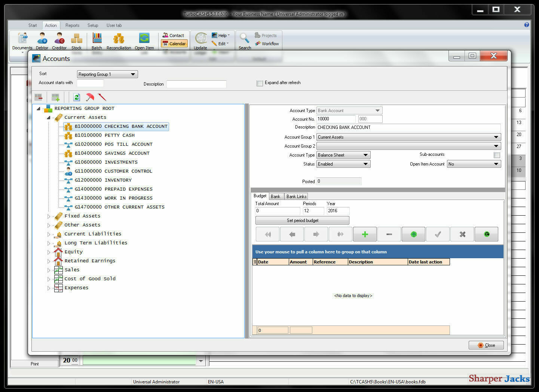Open the Documents ribbon icon

[x=22, y=41]
